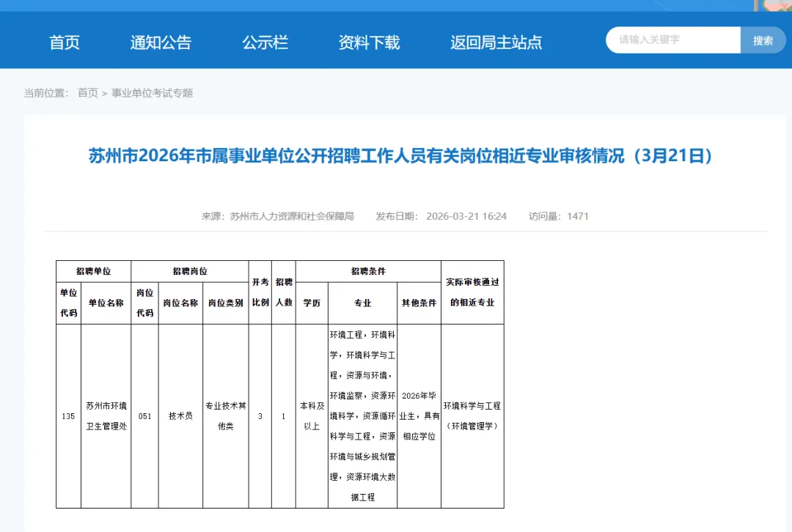Select 返回局主站点 in navigation bar
792x532 pixels.
496,43
